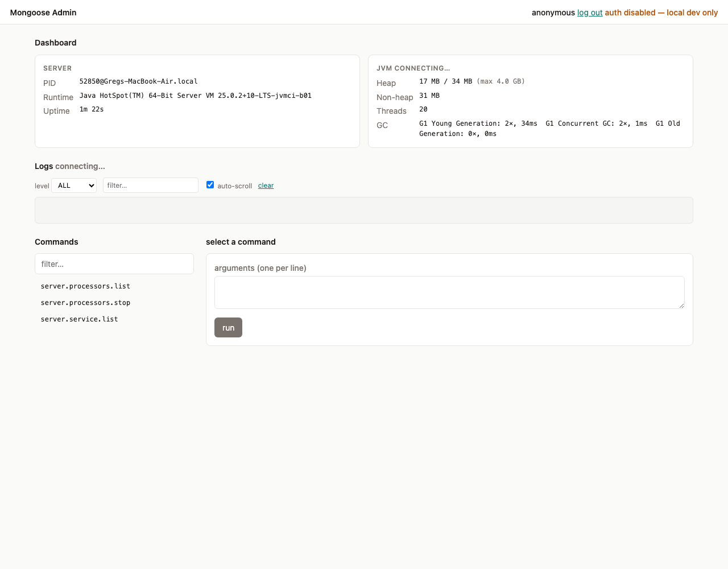
Task: Click the arguments text area
Action: coord(449,292)
